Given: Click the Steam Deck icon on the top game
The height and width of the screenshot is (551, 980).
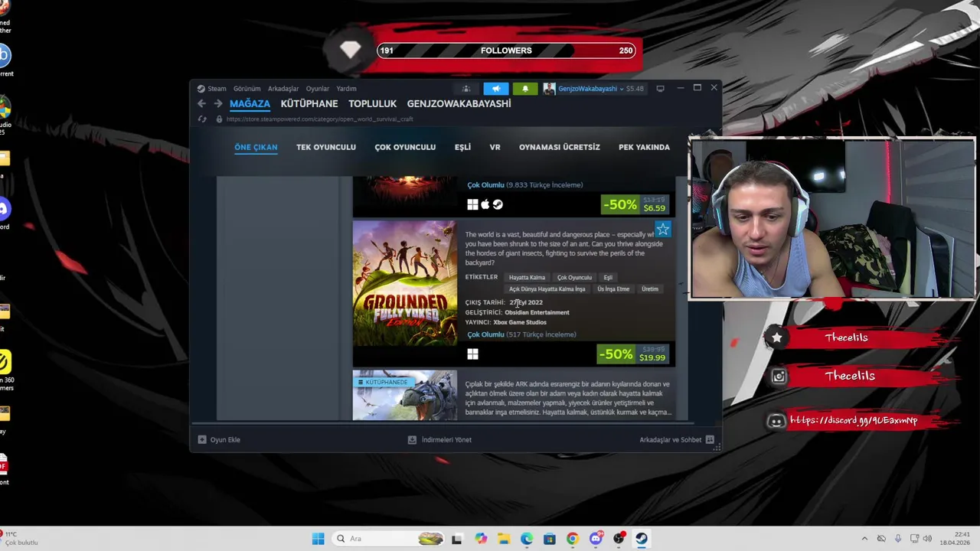Looking at the screenshot, I should [498, 204].
